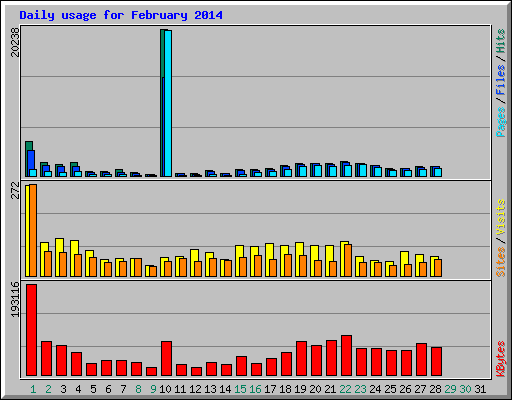The image size is (512, 400).
Task: Select the red KBytes bar for day 28
Action: [x=437, y=361]
